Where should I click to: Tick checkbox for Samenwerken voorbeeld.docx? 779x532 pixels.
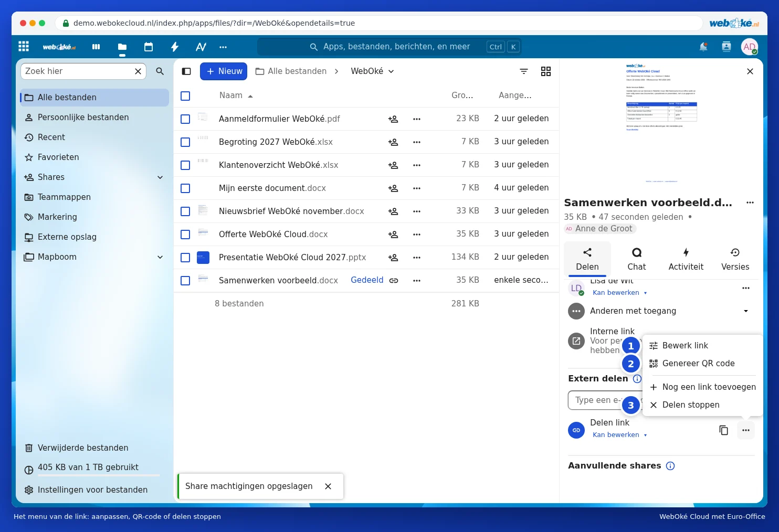click(x=185, y=281)
